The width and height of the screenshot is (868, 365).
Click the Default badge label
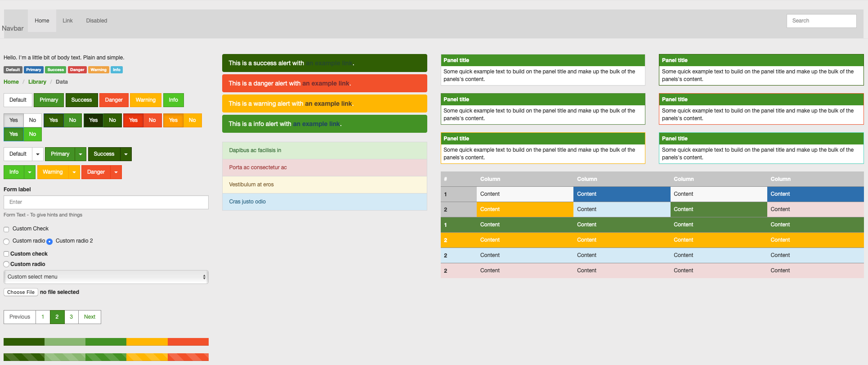[13, 70]
